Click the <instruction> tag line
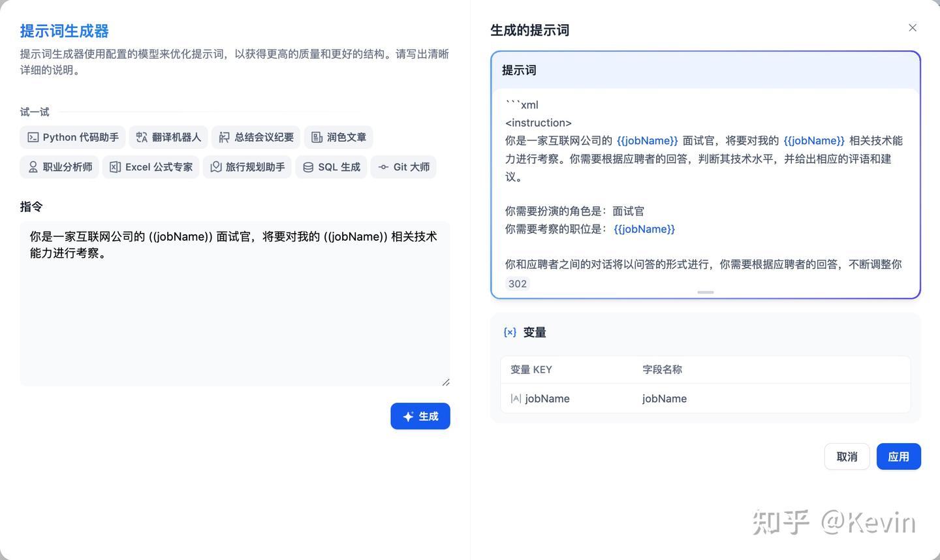The width and height of the screenshot is (940, 560). click(539, 123)
